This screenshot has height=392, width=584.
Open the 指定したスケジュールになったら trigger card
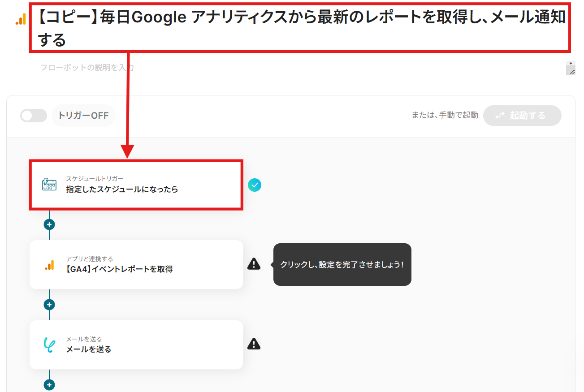[136, 185]
